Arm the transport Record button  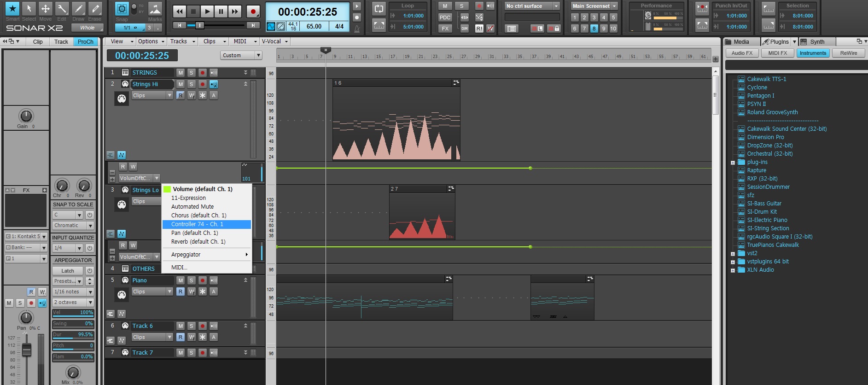click(253, 12)
